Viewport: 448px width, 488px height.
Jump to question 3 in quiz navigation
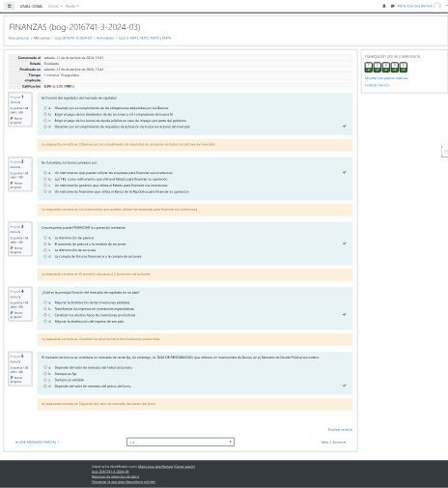pyautogui.click(x=386, y=67)
